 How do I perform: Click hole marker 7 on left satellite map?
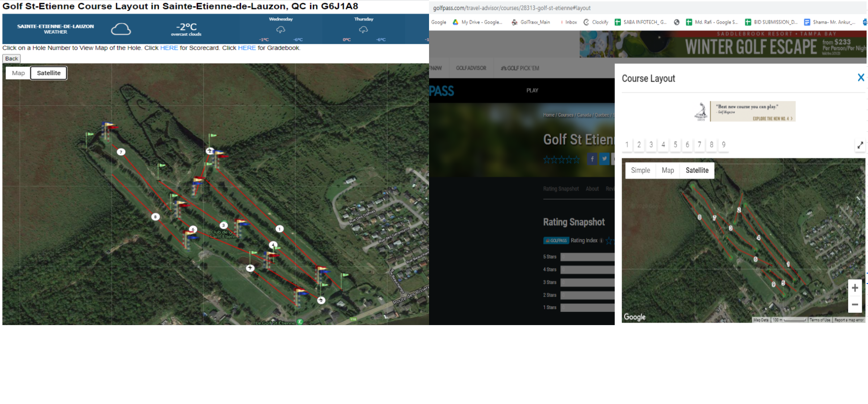[121, 152]
